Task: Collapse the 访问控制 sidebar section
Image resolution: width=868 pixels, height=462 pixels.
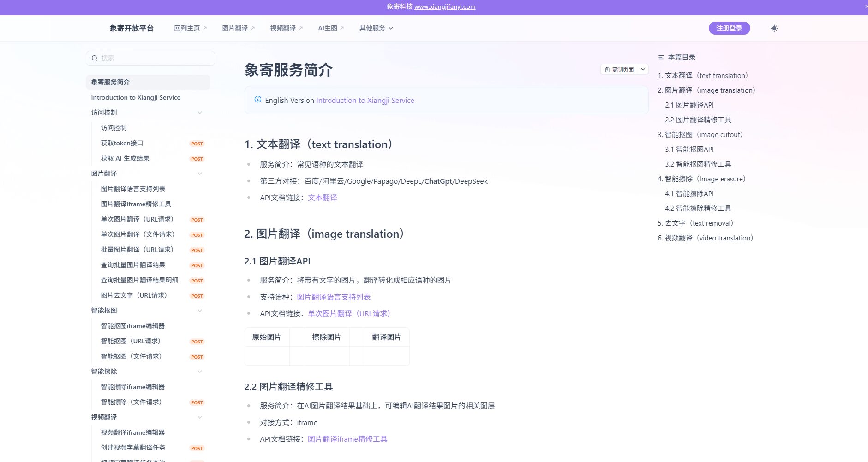Action: pos(200,112)
